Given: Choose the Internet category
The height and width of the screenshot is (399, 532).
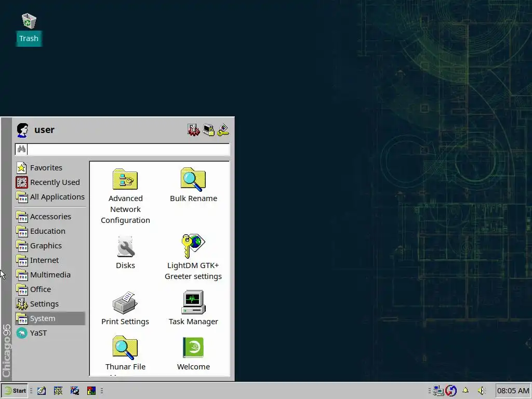Looking at the screenshot, I should pyautogui.click(x=50, y=260).
